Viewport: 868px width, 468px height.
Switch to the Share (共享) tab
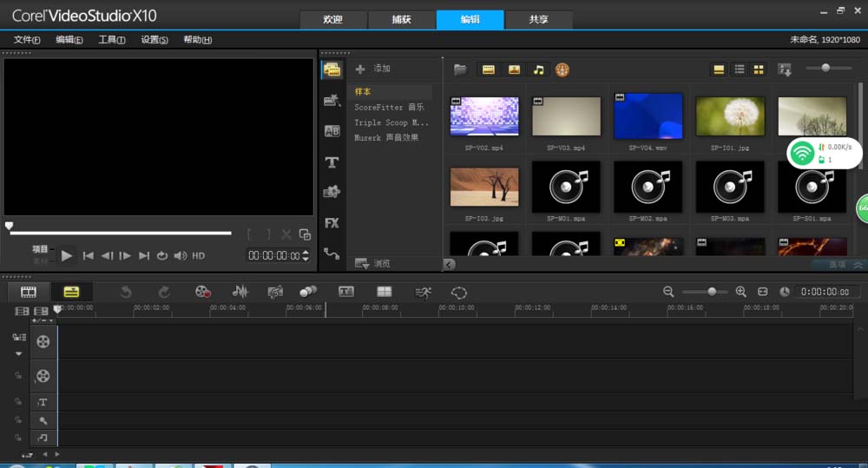point(538,20)
